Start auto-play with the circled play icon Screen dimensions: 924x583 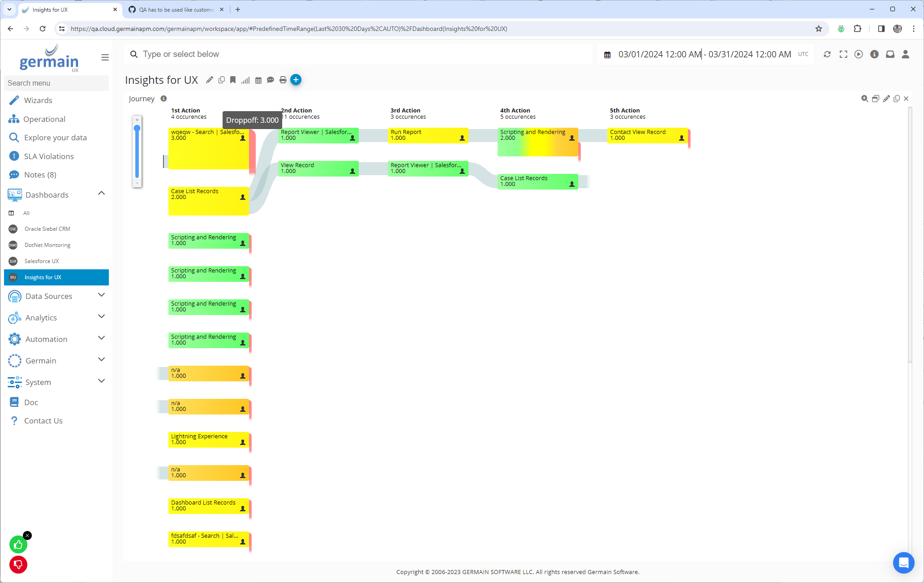click(859, 54)
